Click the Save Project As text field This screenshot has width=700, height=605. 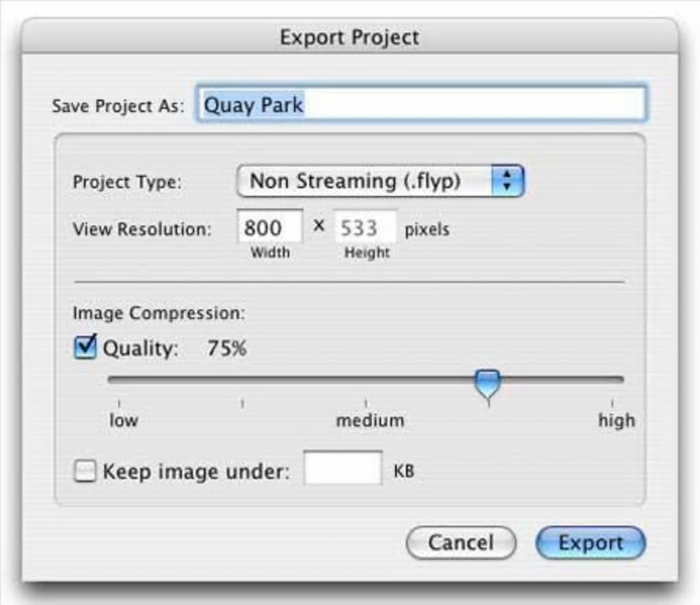421,104
